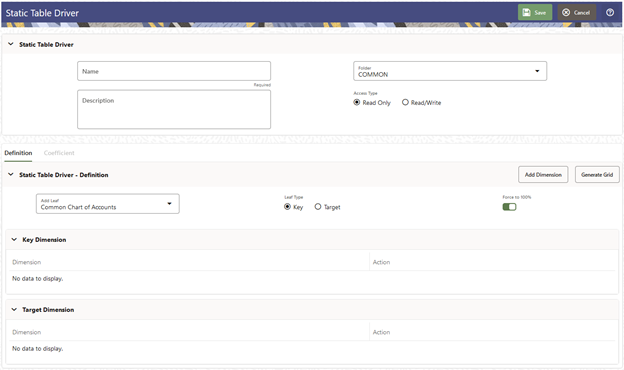Focus the Name input field
The height and width of the screenshot is (370, 624).
174,71
